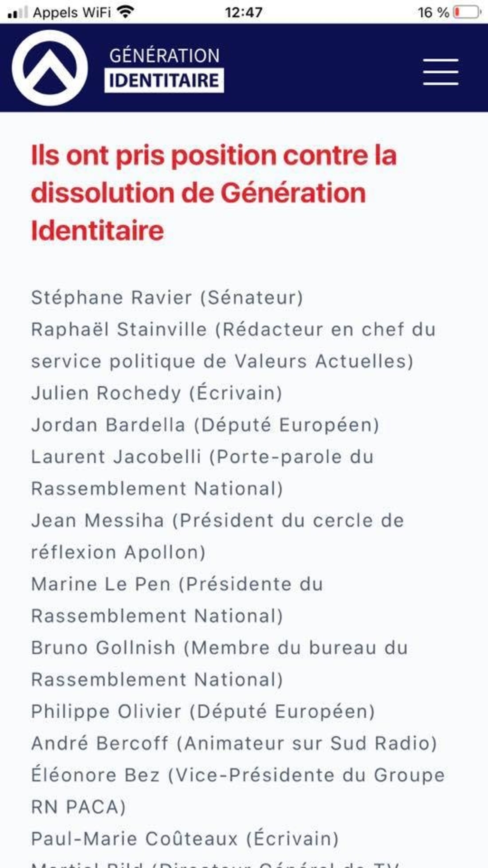Screen dimensions: 488x868
Task: Tap the Bruno Gollnish entry
Action: click(x=219, y=663)
